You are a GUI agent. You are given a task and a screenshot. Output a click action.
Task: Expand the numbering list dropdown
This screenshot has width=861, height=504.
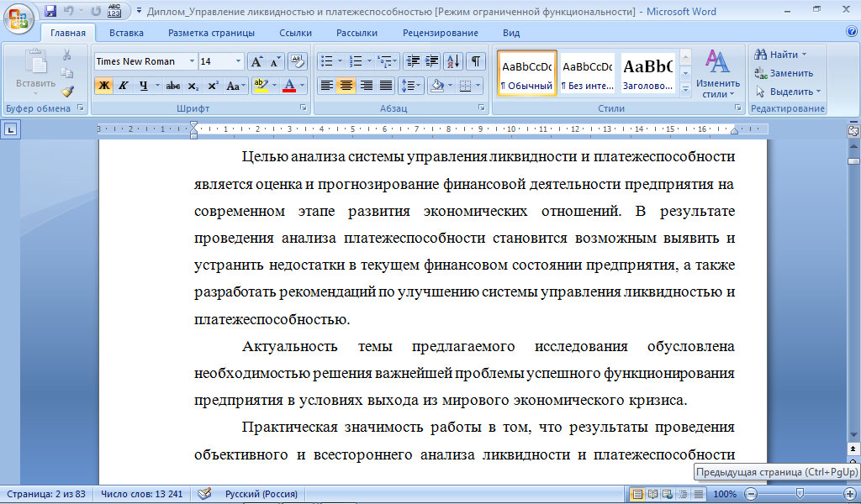(x=369, y=60)
